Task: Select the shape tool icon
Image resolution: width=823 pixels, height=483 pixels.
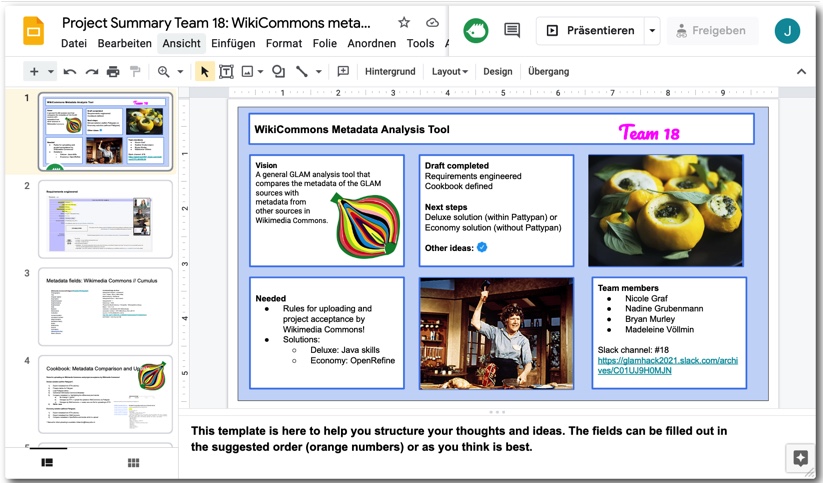Action: [278, 72]
